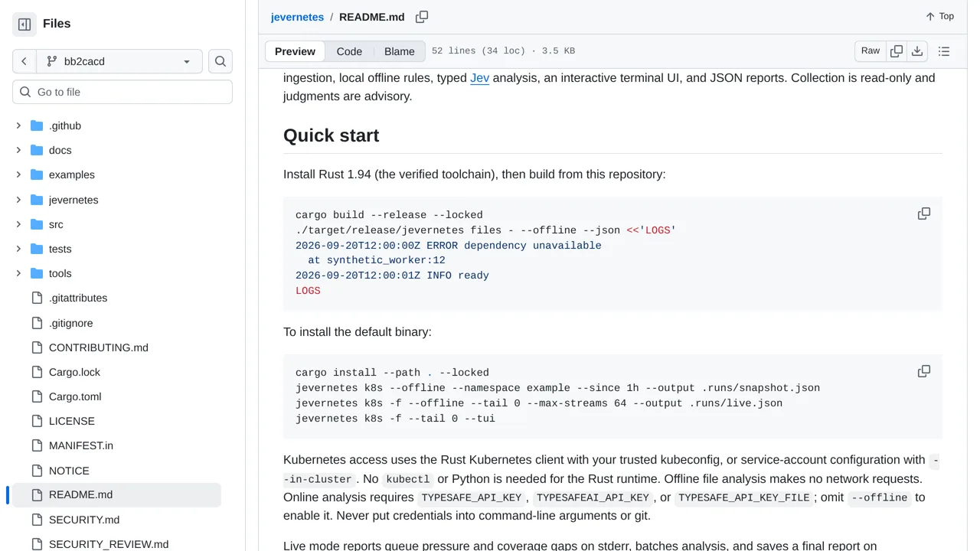Click the jevernetes breadcrumb link

pyautogui.click(x=297, y=17)
